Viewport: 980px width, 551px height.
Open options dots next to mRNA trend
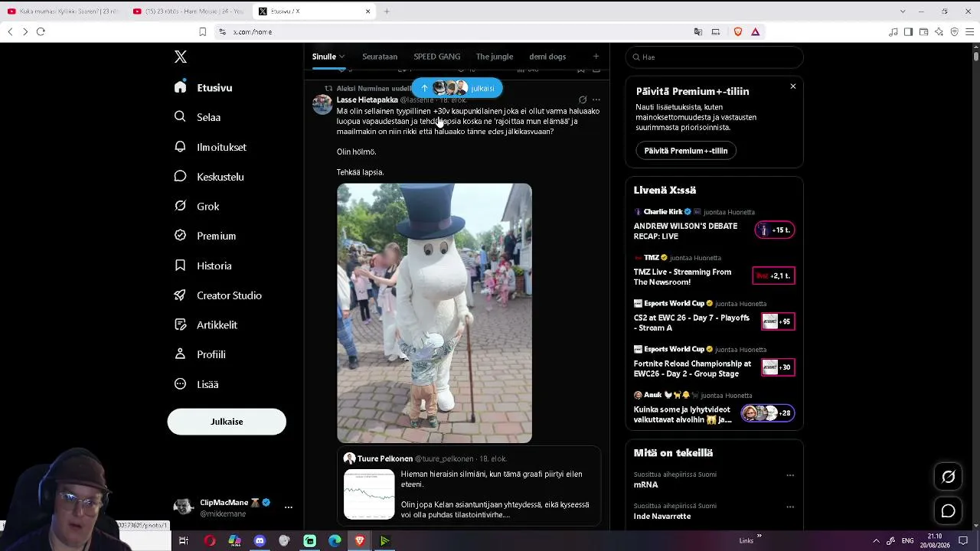[790, 475]
